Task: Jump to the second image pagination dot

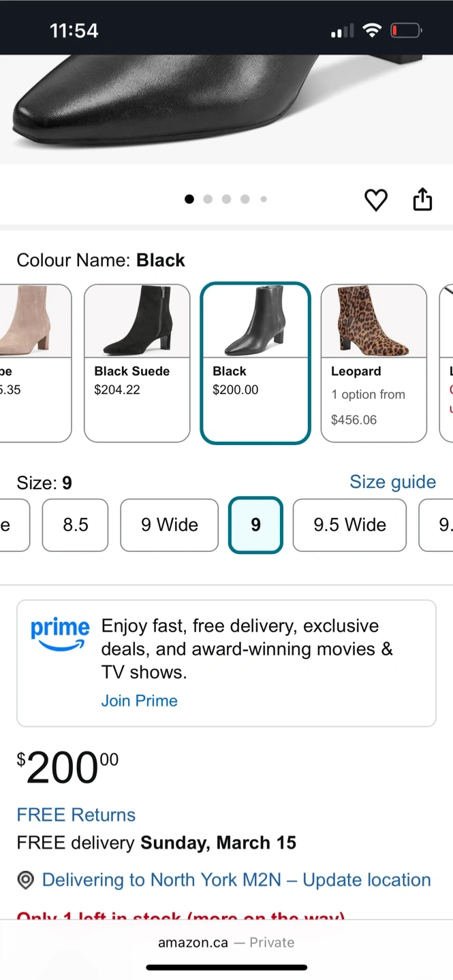Action: (208, 199)
